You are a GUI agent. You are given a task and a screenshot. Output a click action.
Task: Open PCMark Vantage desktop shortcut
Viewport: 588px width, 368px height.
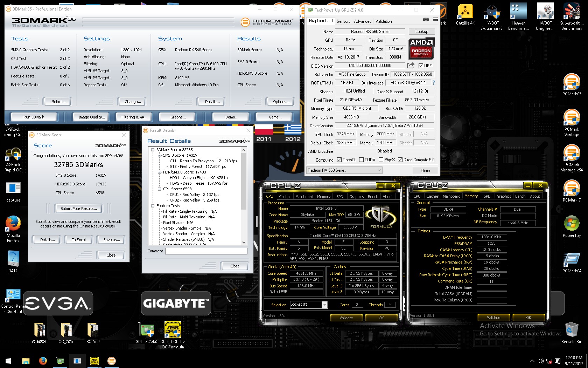[572, 123]
